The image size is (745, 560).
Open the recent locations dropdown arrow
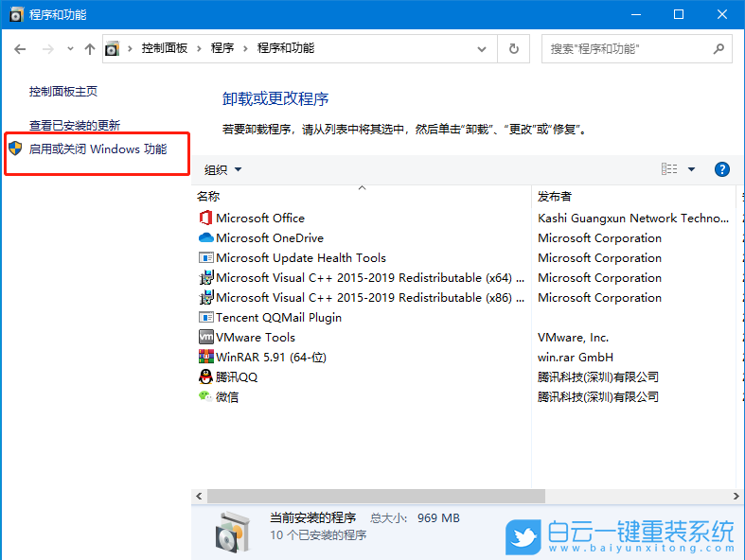tap(70, 48)
